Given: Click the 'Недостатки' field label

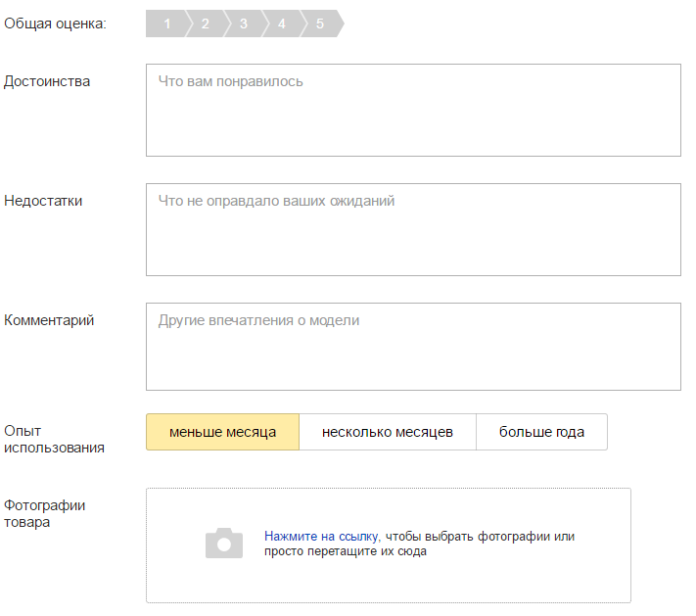Looking at the screenshot, I should [x=43, y=201].
